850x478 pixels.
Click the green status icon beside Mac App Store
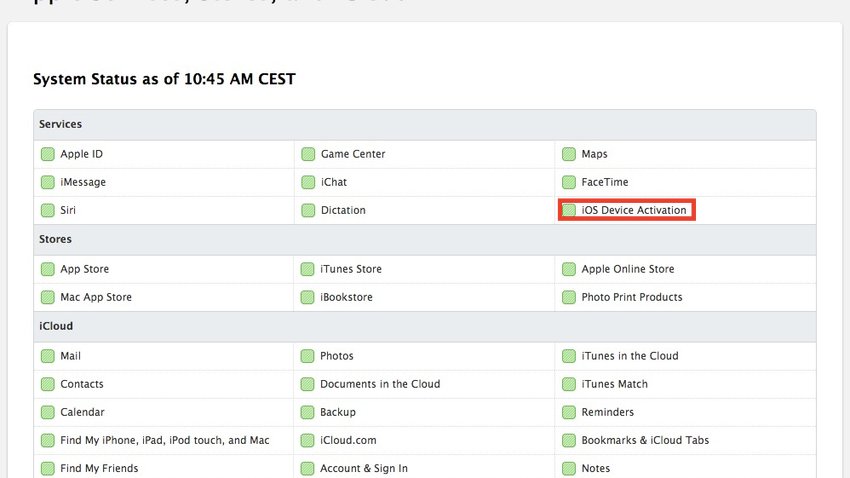[x=48, y=297]
